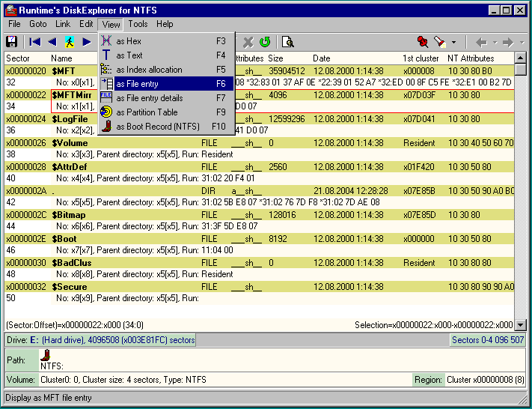Click the NTFS: path label

coord(52,366)
